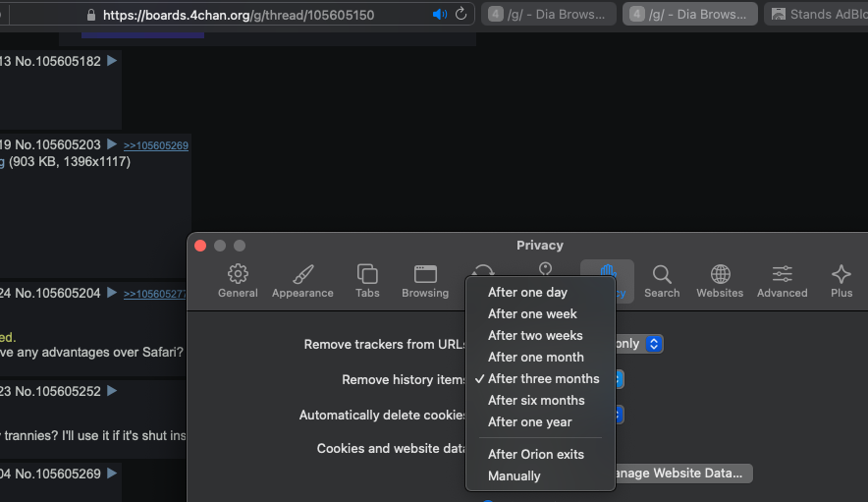Screen dimensions: 868x502
Task: Open the Websites preferences pane
Action: point(720,281)
